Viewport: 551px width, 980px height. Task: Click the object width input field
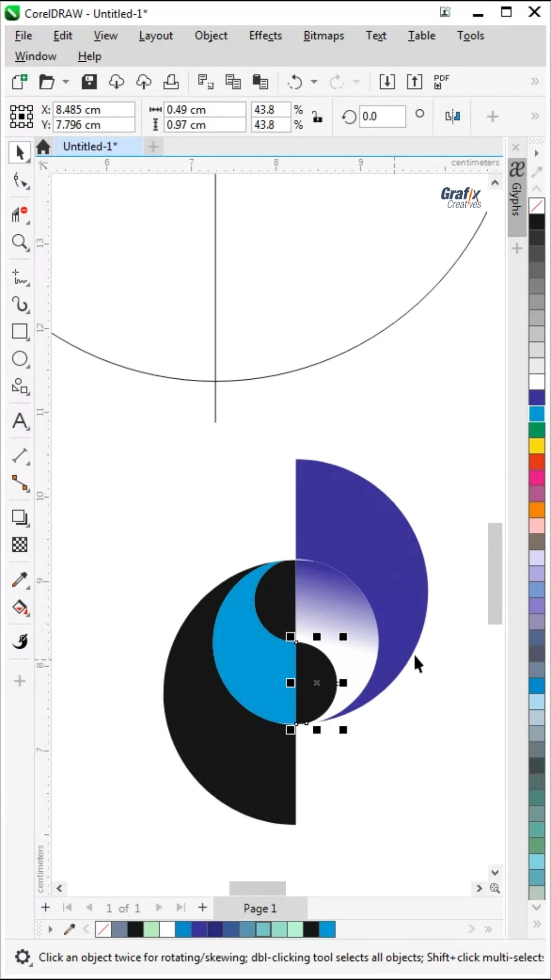[x=205, y=110]
